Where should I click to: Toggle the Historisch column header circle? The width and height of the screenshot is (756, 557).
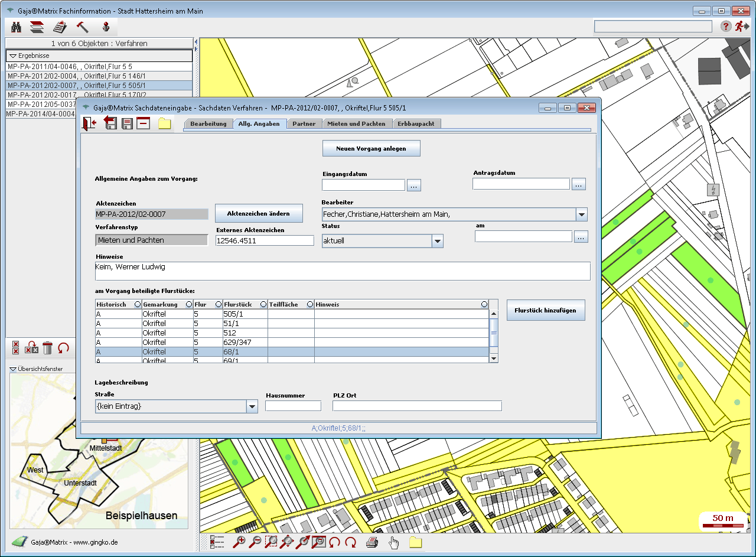tap(137, 304)
